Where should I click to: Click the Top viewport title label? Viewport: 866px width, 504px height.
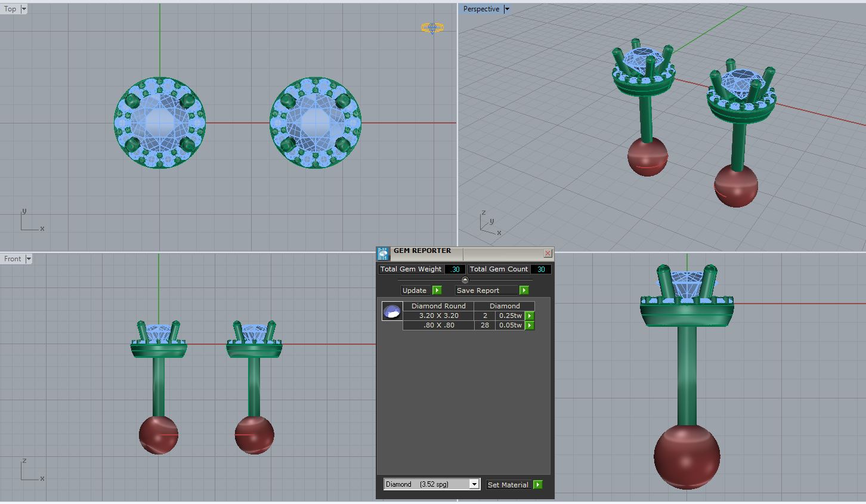(10, 9)
